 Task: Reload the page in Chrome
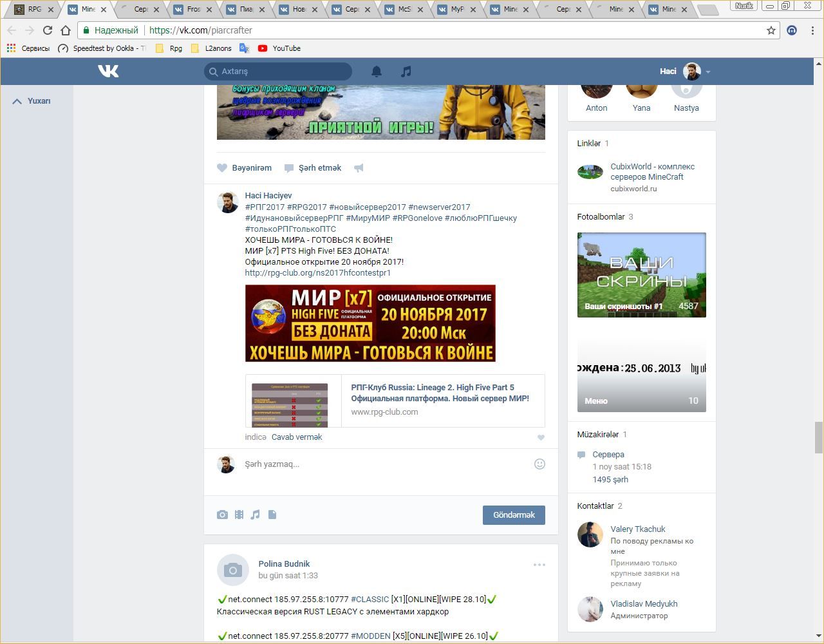[x=47, y=30]
